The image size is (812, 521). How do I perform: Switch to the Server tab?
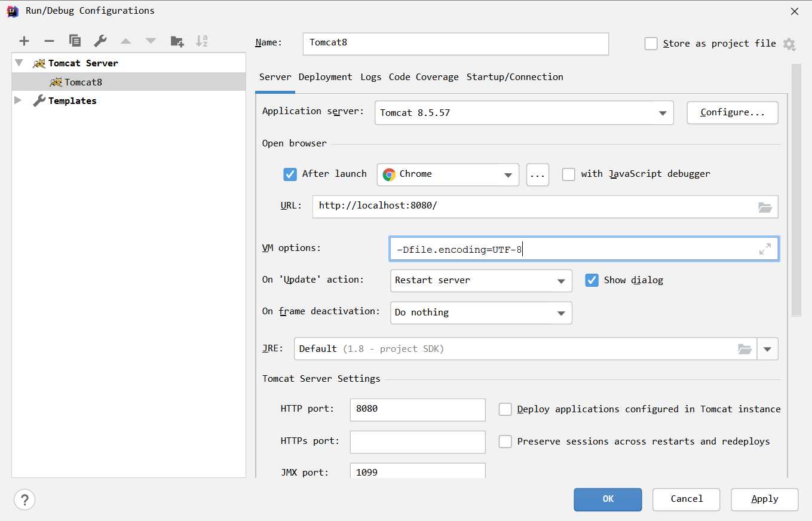coord(275,77)
